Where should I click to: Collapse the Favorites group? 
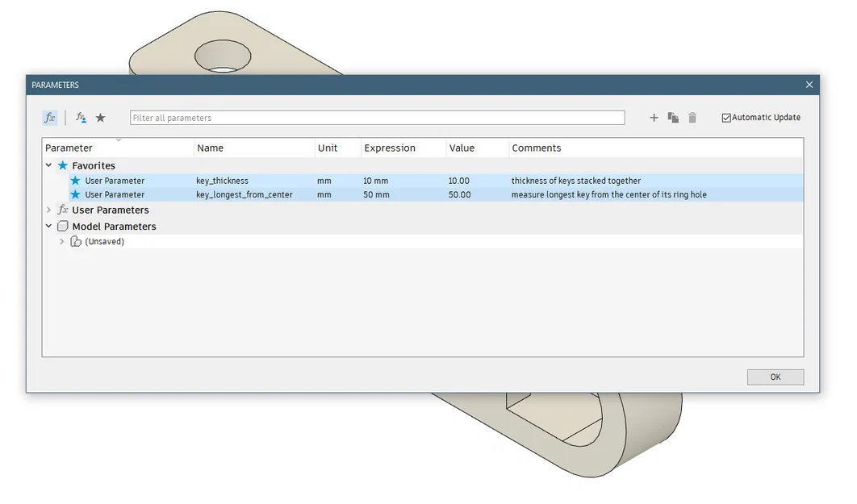[x=48, y=165]
